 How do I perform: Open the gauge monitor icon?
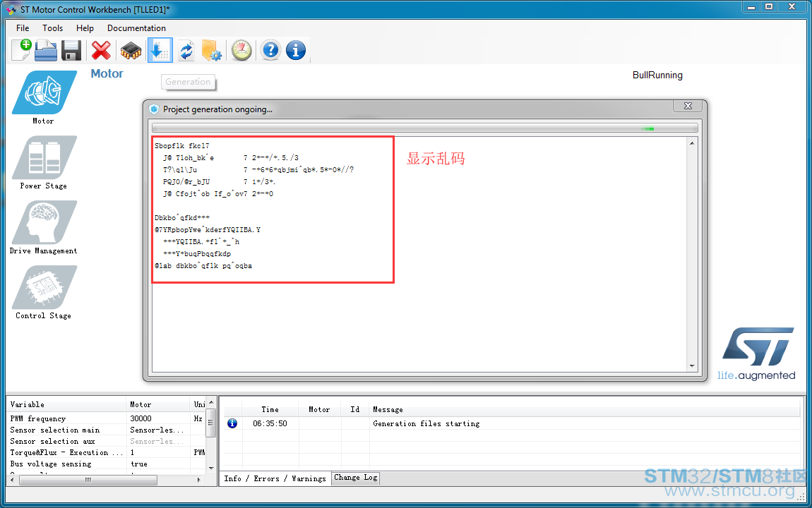(x=241, y=50)
